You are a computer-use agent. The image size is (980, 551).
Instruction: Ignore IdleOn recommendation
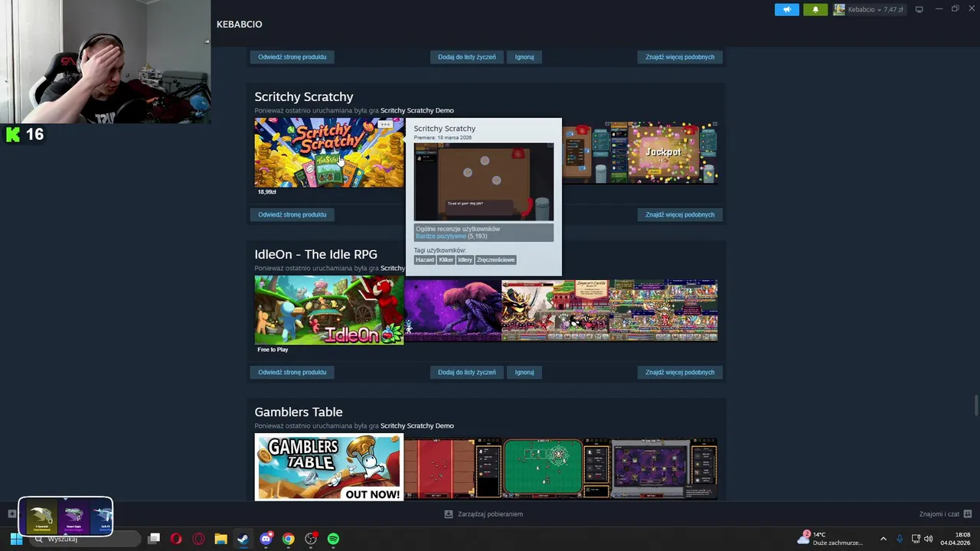click(524, 372)
